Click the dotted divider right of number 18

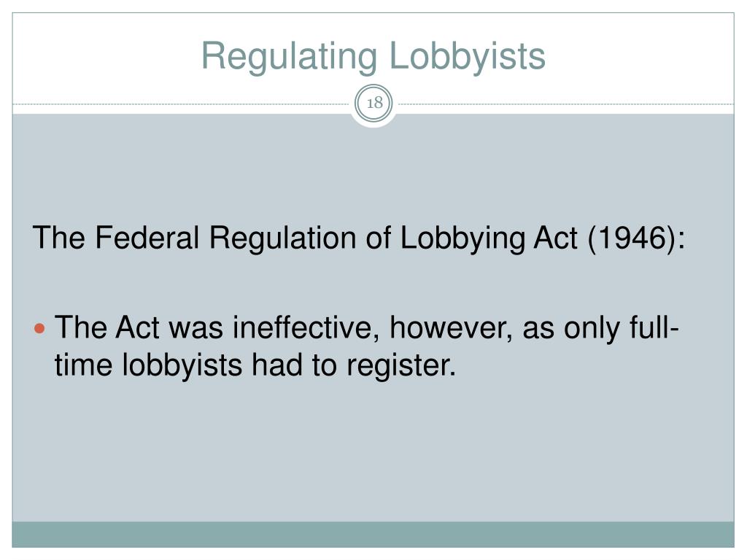tap(564, 104)
